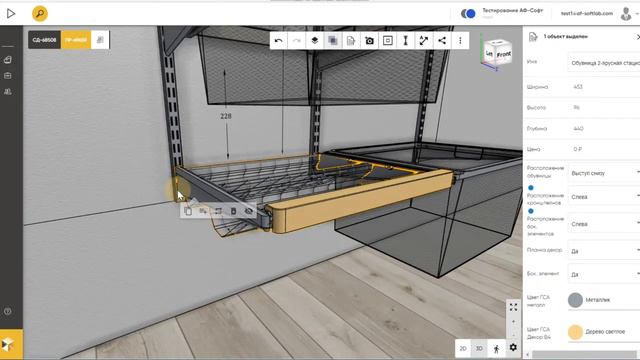Click the crop frame icon in the floating toolbar

point(218,211)
